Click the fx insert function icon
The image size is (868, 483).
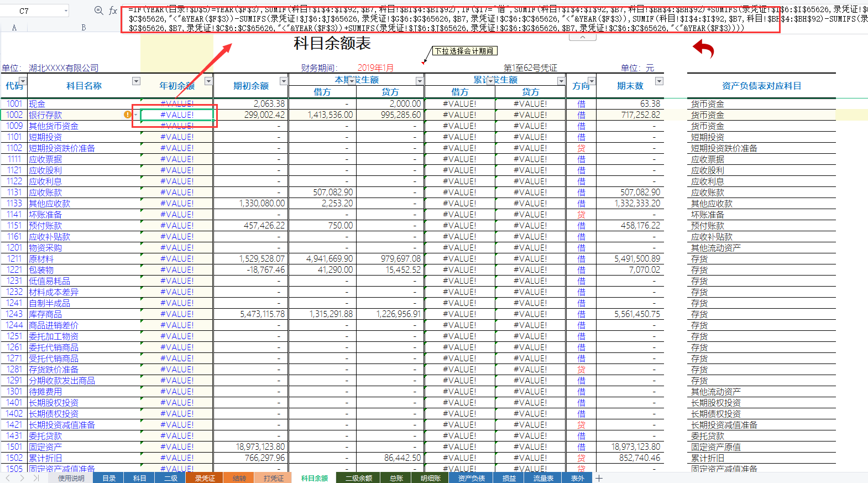pos(113,11)
